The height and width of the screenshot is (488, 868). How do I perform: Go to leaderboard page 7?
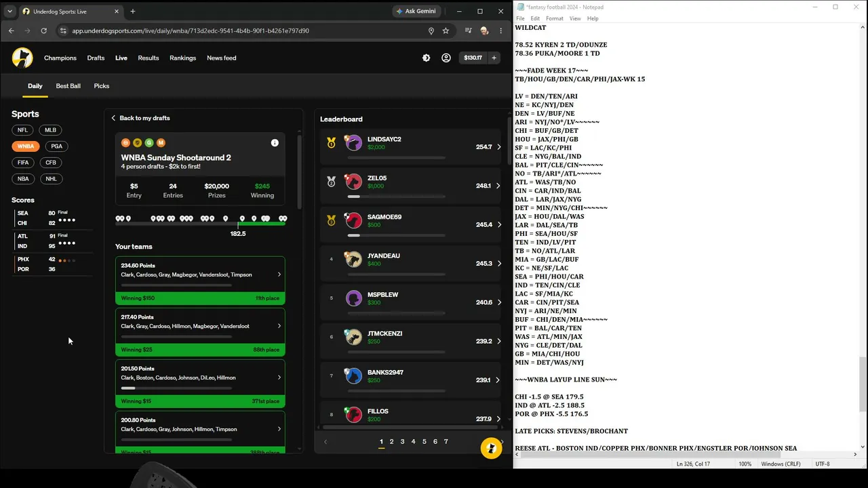tap(446, 442)
